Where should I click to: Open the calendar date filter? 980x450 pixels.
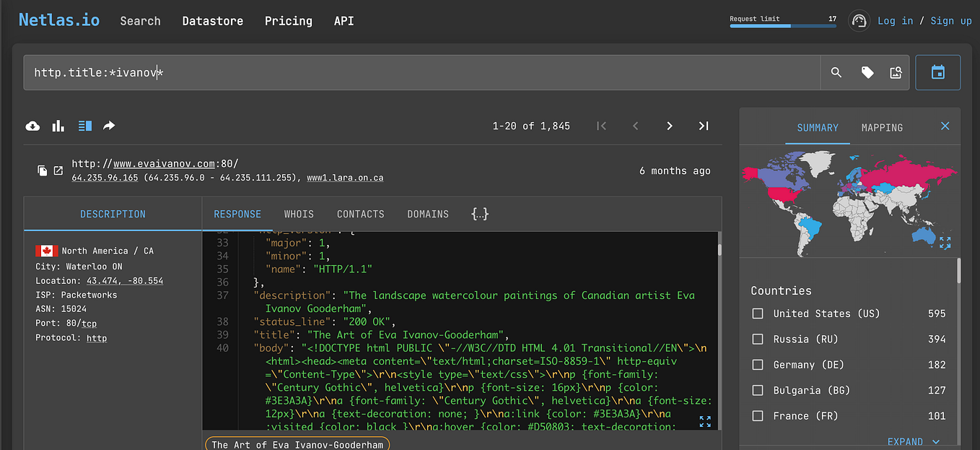(938, 72)
